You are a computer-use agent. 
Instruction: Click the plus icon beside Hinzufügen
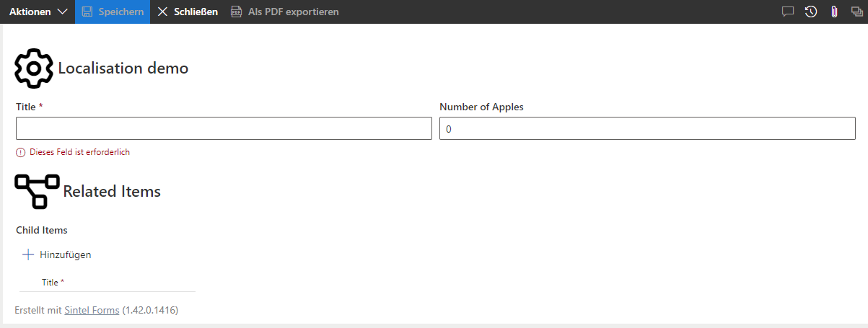coord(28,254)
